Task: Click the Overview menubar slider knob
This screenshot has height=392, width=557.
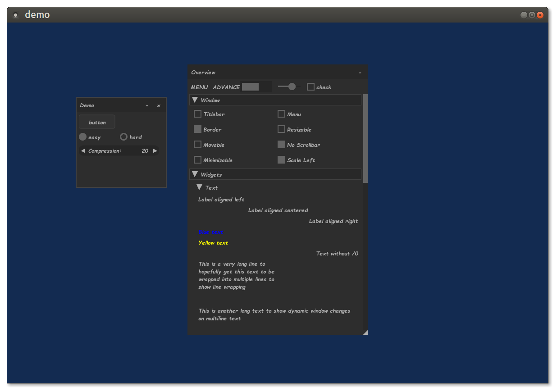Action: tap(292, 87)
